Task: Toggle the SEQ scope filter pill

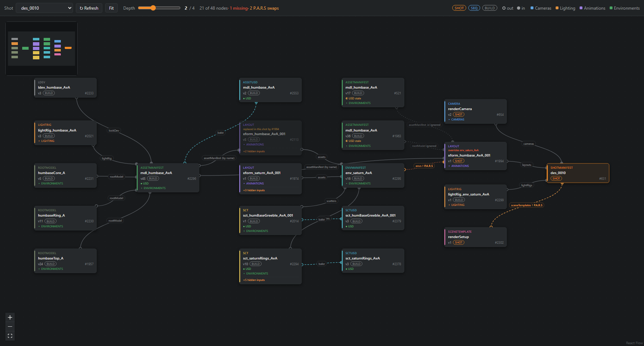Action: click(474, 8)
